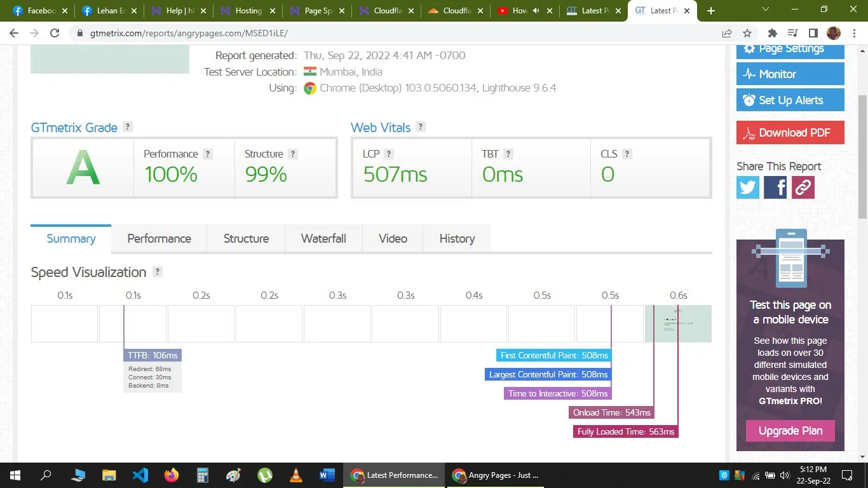Open the Performance score help icon
This screenshot has width=868, height=488.
tap(208, 154)
